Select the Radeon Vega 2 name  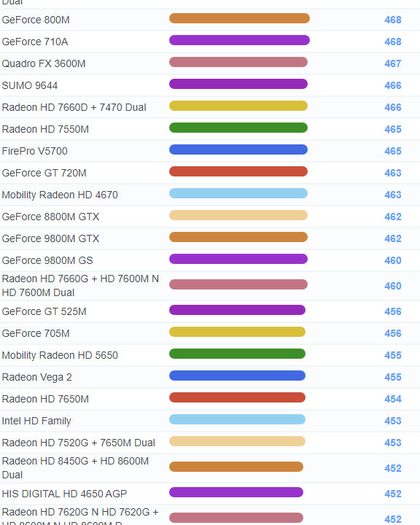coord(37,378)
